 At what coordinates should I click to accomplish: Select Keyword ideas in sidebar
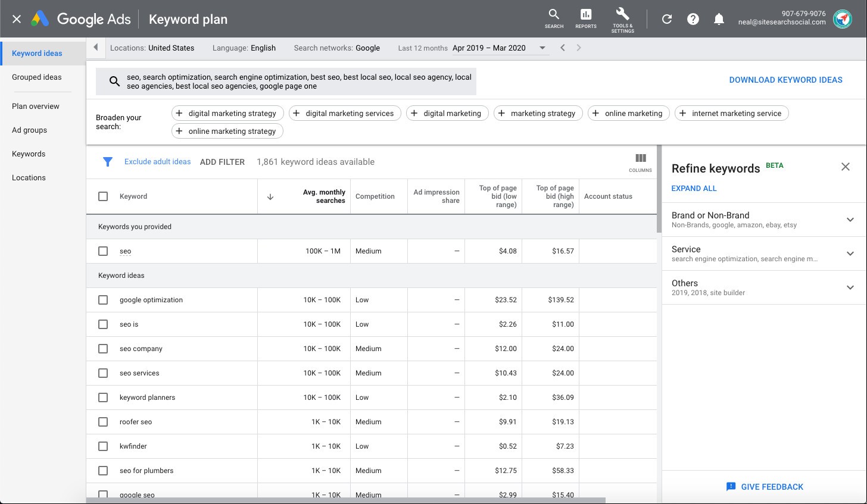click(43, 53)
